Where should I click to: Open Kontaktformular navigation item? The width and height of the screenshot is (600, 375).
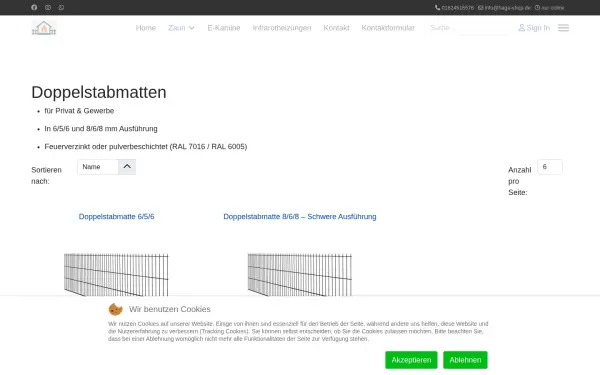(388, 28)
